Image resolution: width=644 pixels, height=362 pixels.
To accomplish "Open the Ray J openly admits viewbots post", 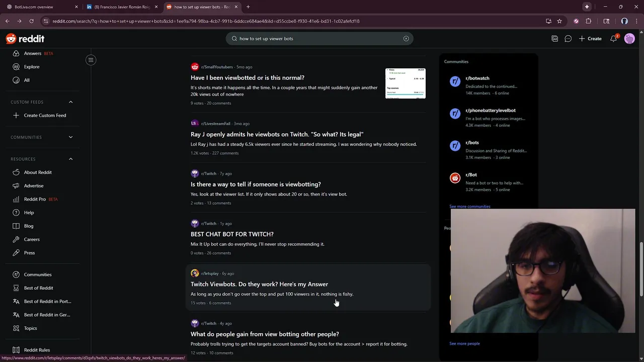I will pos(277,134).
